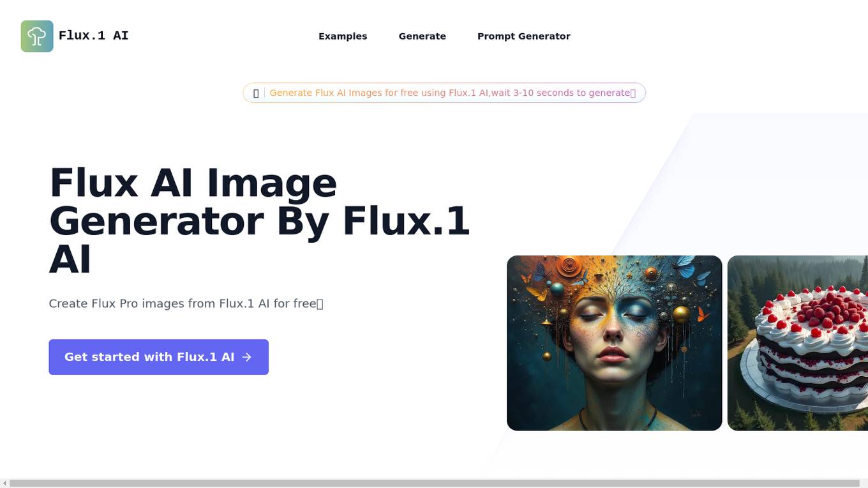This screenshot has height=488, width=868.
Task: Click the gold sphere beside the woman's cheek
Action: pyautogui.click(x=681, y=314)
